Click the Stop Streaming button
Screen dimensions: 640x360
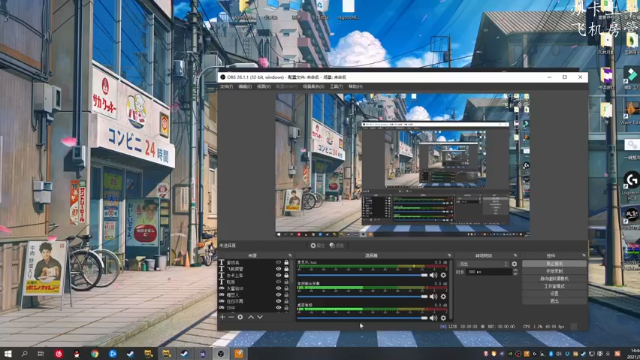point(554,264)
